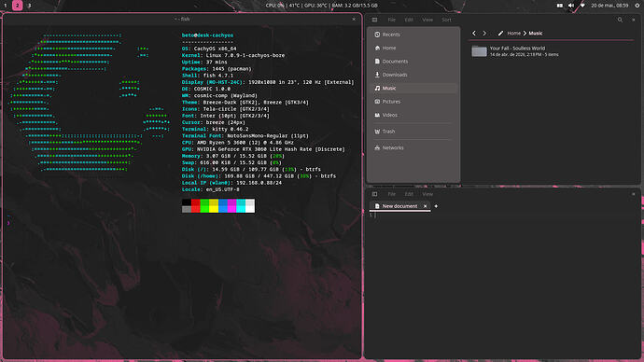Open the sound volume applet
Image resolution: width=644 pixels, height=362 pixels.
coord(571,6)
